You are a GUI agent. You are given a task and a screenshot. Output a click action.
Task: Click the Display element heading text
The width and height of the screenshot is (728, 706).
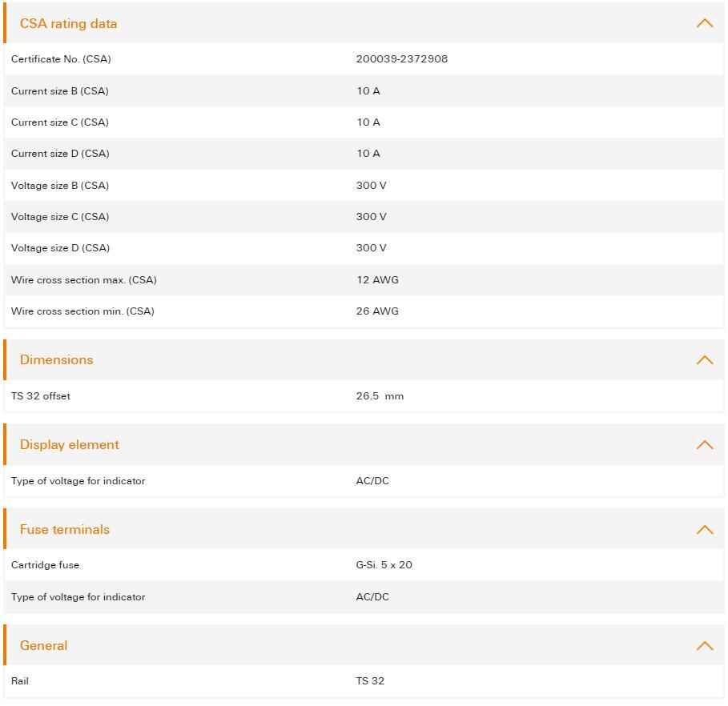coord(69,445)
